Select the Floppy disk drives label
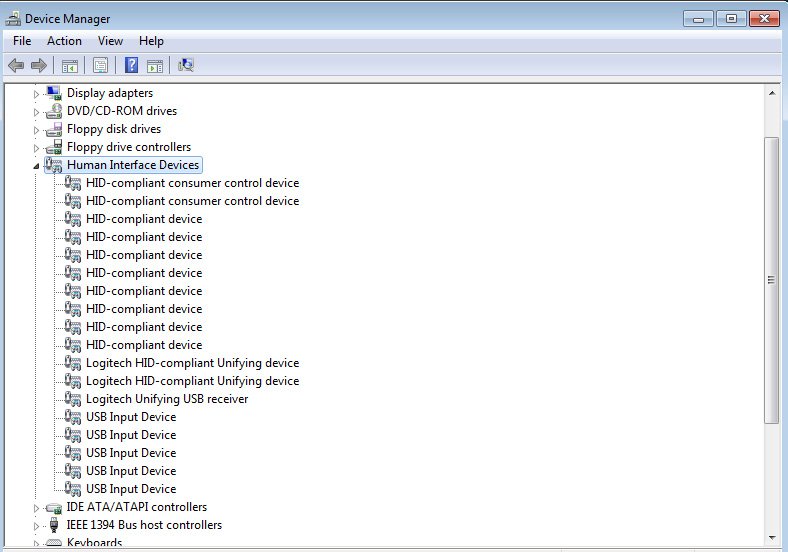The height and width of the screenshot is (552, 788). point(114,129)
